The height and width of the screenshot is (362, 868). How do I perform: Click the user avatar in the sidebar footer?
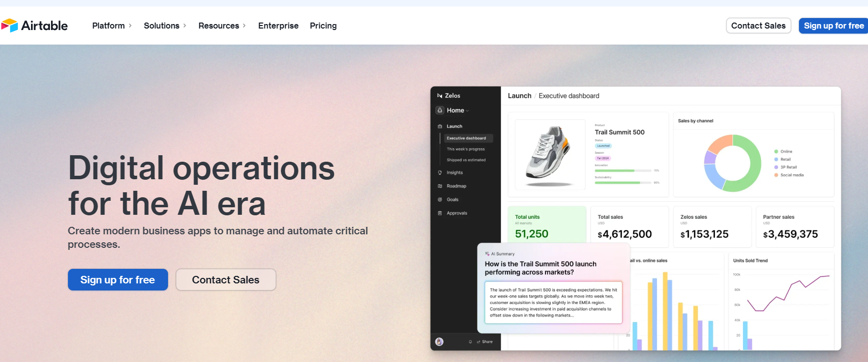[x=439, y=341]
